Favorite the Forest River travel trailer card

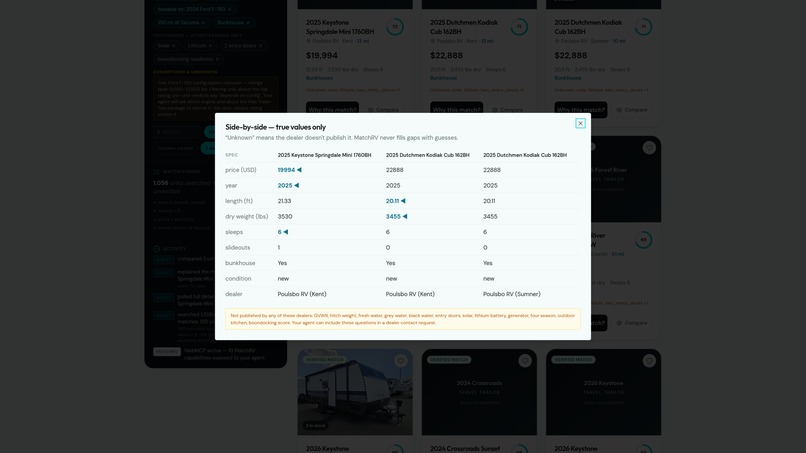coord(649,148)
